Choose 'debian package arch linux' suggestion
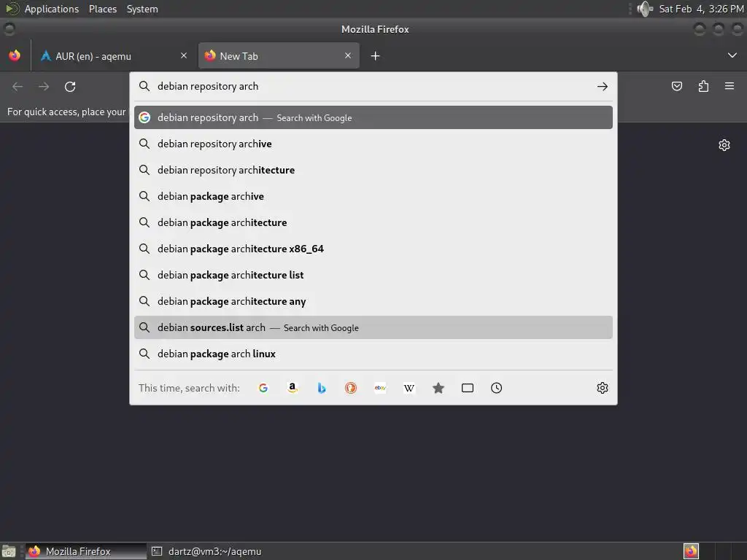Screen dimensions: 747x560 [x=373, y=354]
